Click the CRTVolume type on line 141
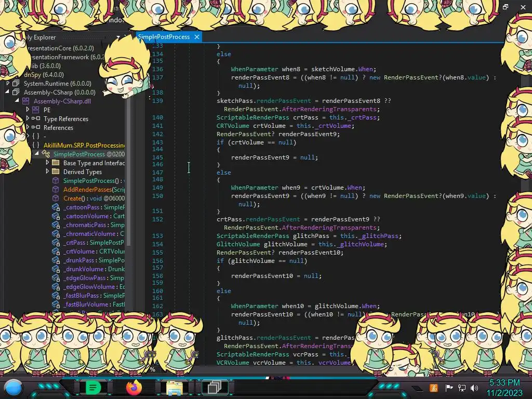The width and height of the screenshot is (532, 399). (233, 126)
